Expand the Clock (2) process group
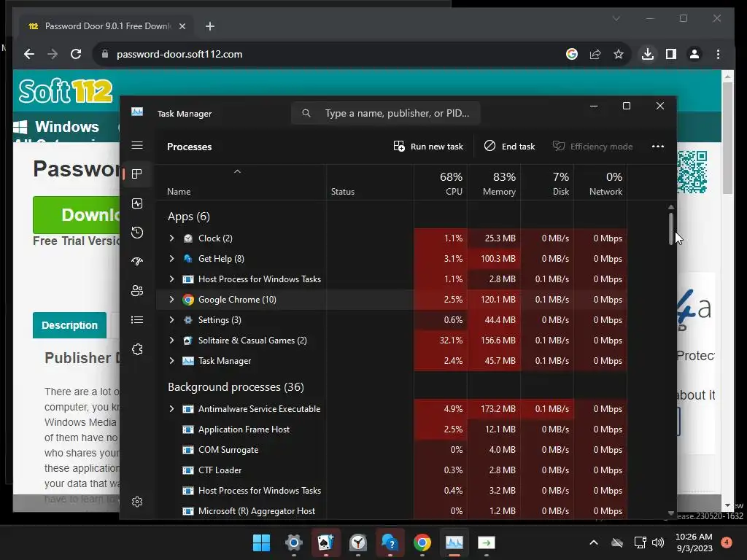 pos(171,238)
